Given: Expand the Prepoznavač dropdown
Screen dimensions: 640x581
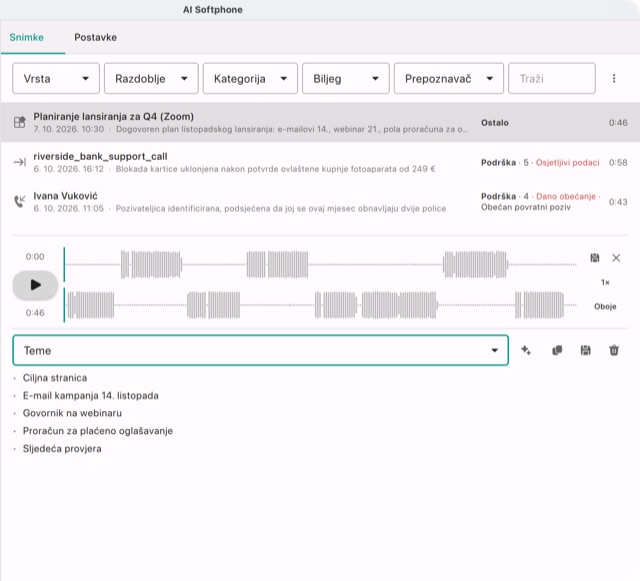Looking at the screenshot, I should click(449, 78).
